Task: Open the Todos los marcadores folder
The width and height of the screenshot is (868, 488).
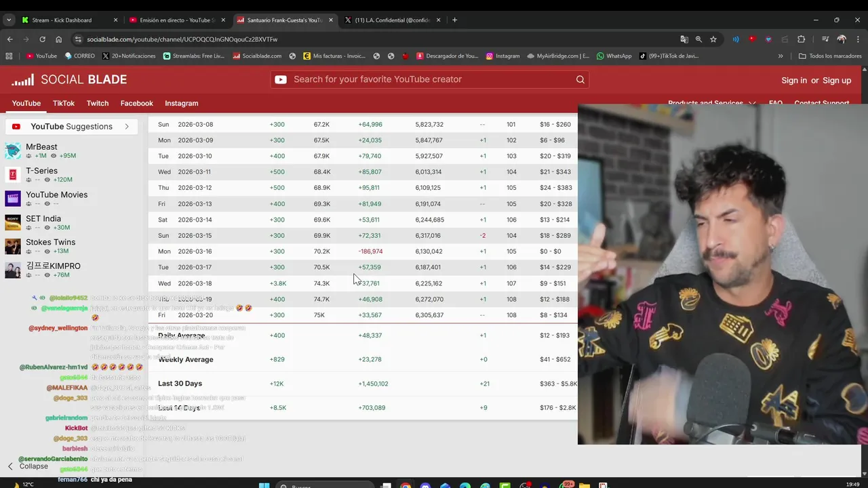Action: (830, 56)
